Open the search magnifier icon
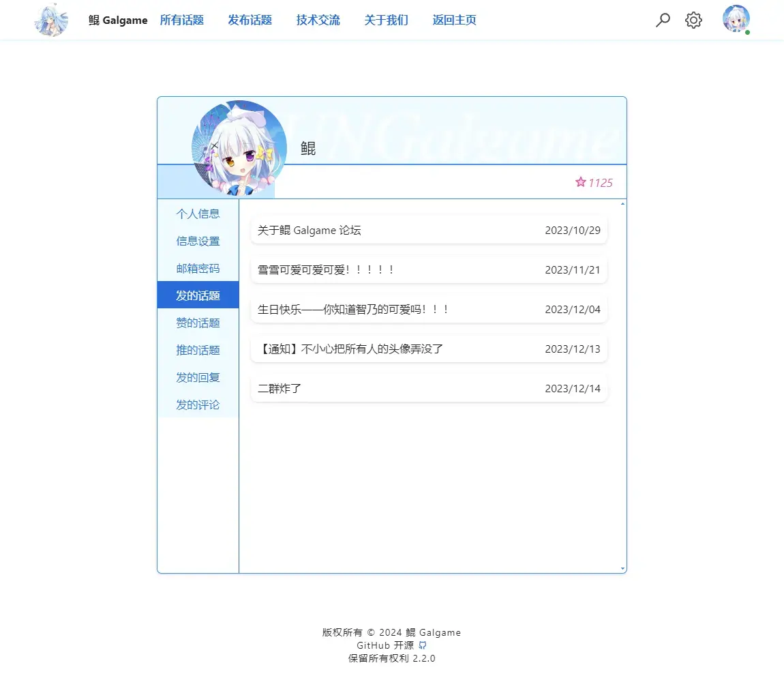The height and width of the screenshot is (676, 784). pyautogui.click(x=663, y=20)
